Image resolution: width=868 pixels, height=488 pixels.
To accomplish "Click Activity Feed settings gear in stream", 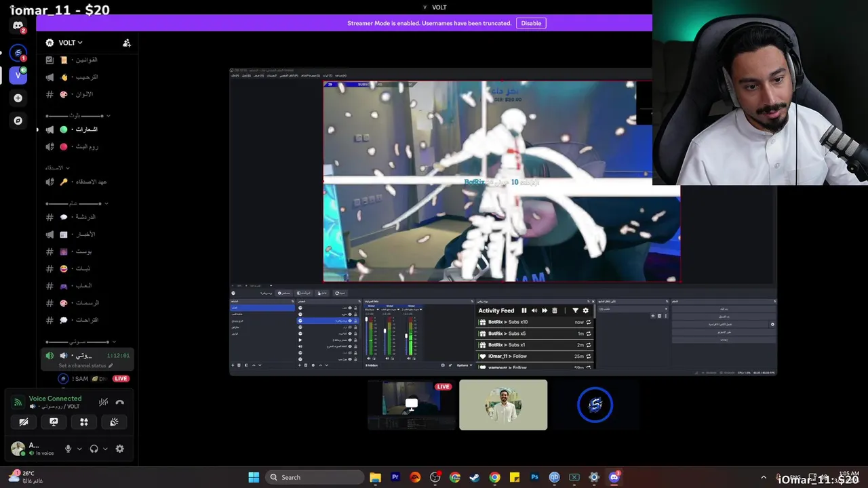I will (586, 310).
